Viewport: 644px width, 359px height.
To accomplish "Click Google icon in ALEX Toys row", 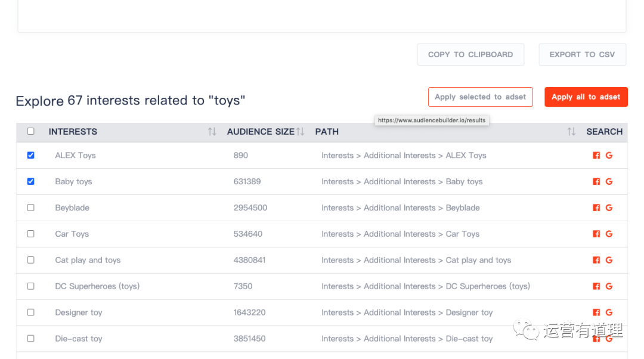I will (609, 156).
